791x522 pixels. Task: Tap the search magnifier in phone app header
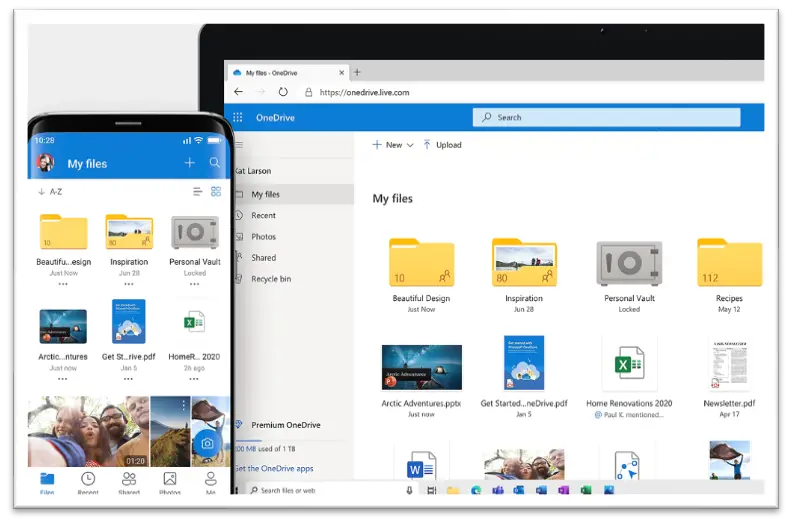click(214, 162)
